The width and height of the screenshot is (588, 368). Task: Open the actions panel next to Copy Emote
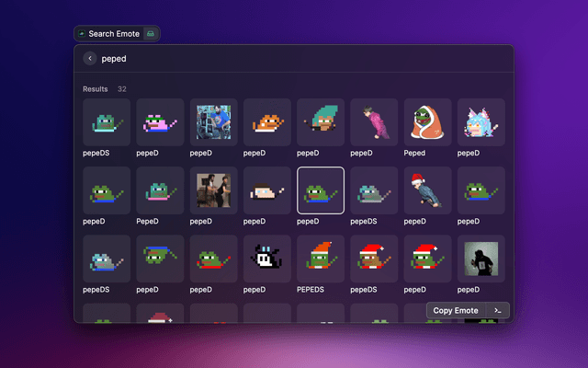pyautogui.click(x=497, y=310)
